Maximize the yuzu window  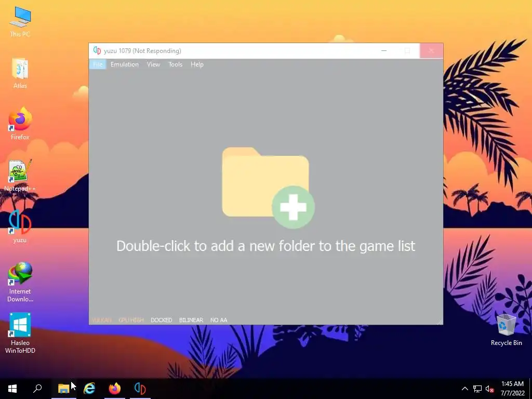[x=407, y=50]
